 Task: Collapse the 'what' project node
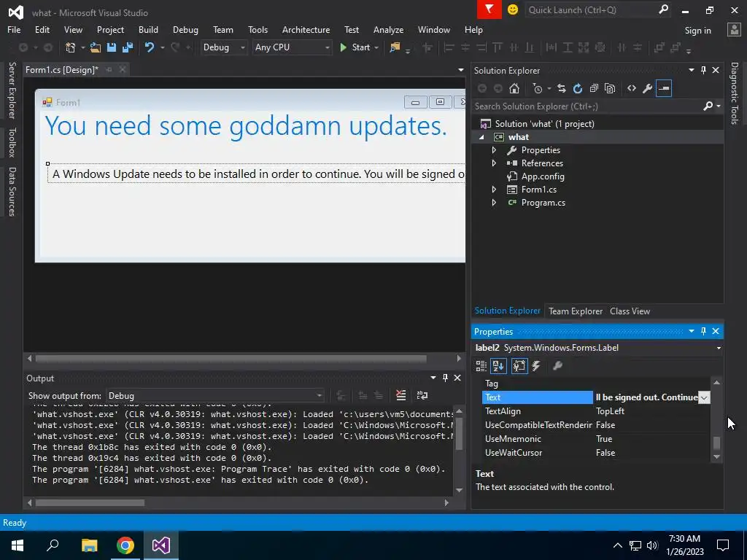pos(481,137)
